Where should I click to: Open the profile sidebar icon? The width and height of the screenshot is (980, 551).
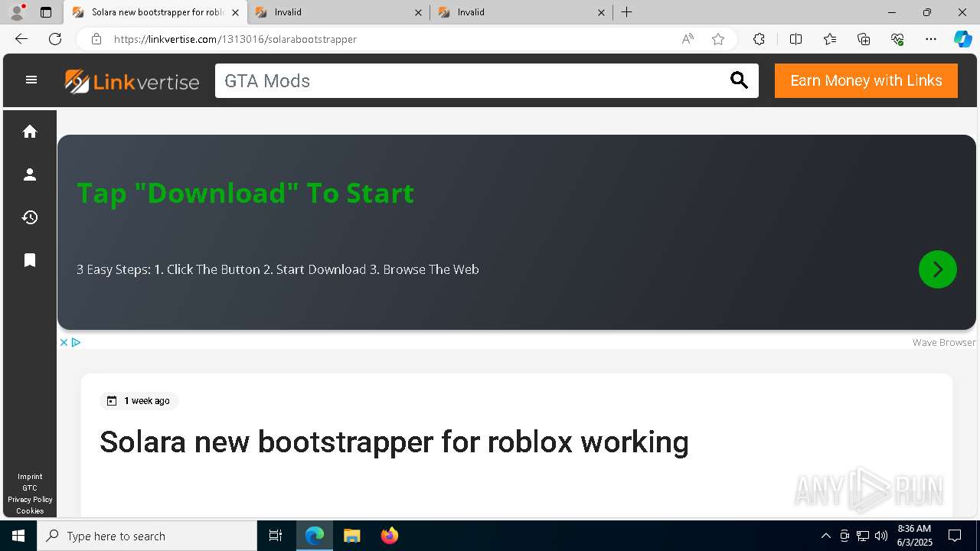(x=30, y=174)
